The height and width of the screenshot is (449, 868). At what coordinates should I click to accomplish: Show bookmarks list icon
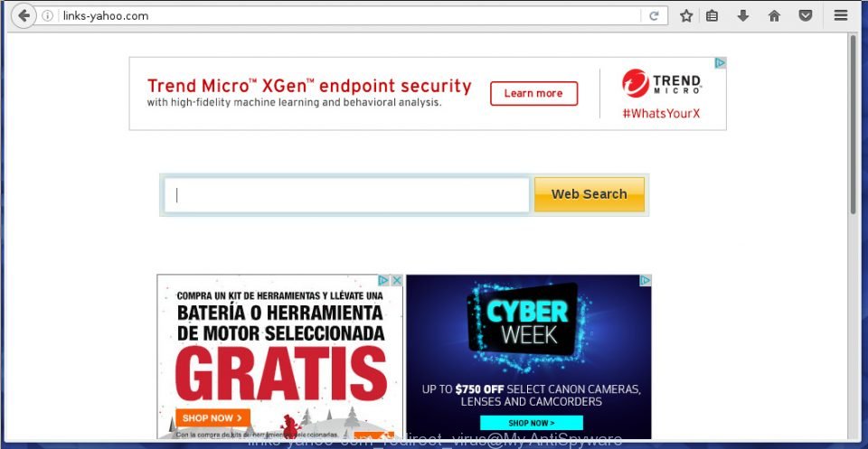point(712,16)
